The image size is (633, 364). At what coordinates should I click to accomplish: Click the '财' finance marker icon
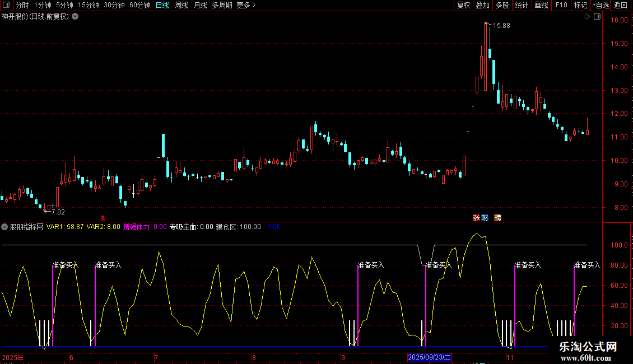485,217
